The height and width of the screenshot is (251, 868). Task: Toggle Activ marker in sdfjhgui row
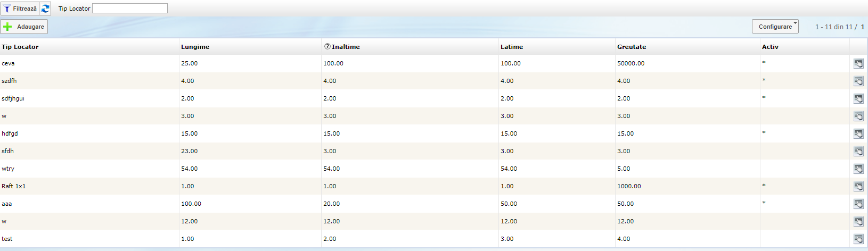(x=764, y=98)
